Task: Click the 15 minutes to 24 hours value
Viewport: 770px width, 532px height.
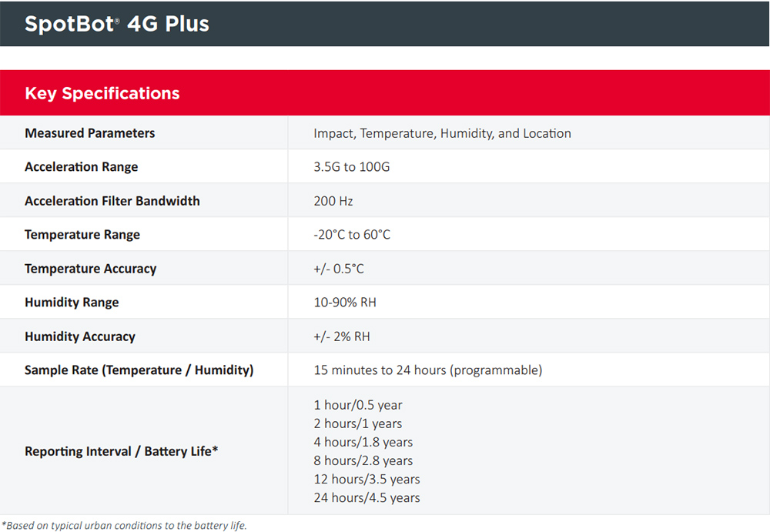Action: [x=427, y=370]
